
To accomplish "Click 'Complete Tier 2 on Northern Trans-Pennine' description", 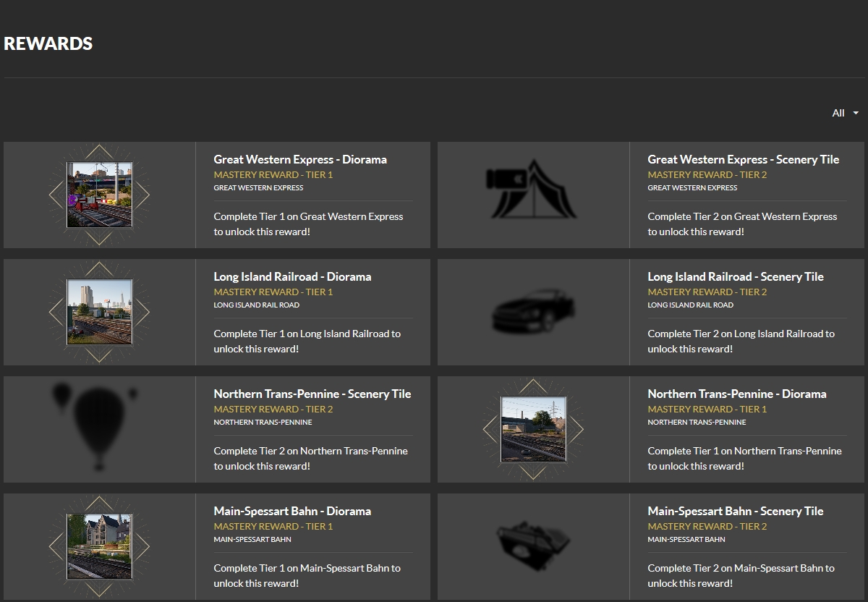I will pos(310,458).
